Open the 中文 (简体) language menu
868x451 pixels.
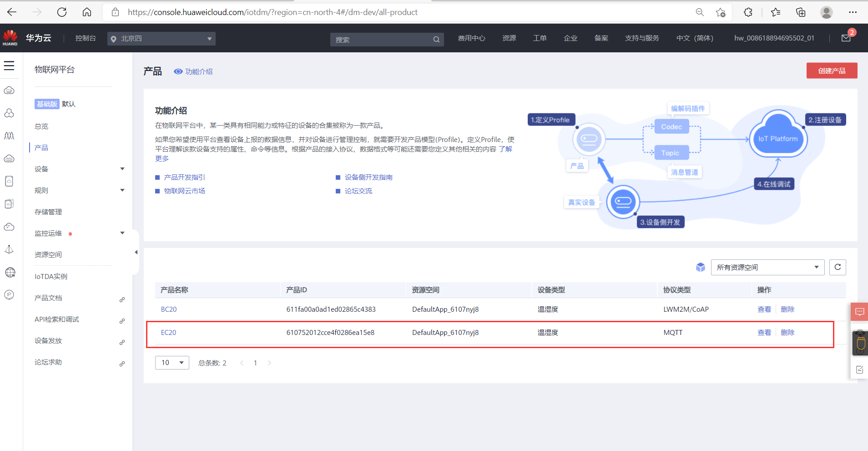click(x=695, y=38)
